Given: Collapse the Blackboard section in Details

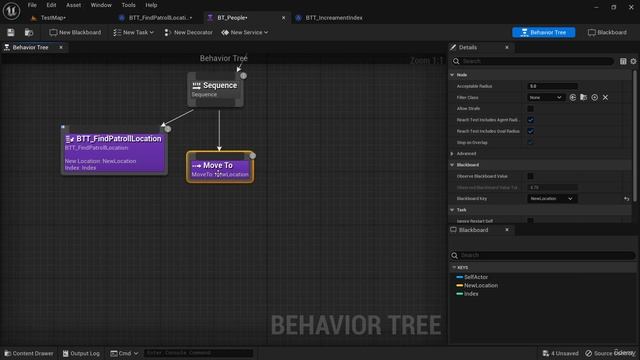Looking at the screenshot, I should [452, 165].
